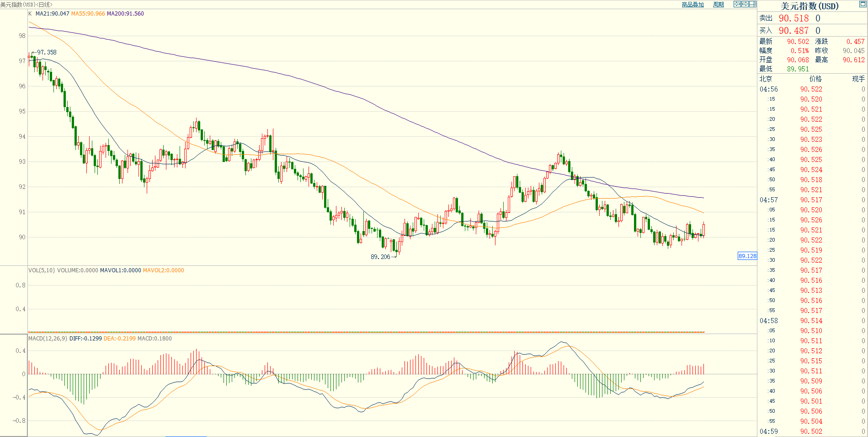The height and width of the screenshot is (437, 868).
Task: Click the right arrow navigation icon
Action: (745, 4)
